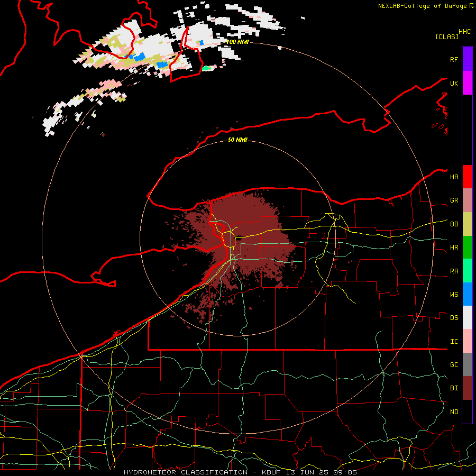Viewport: 476px width, 476px height.
Task: Click the 100 NMI range ring label
Action: pyautogui.click(x=237, y=42)
